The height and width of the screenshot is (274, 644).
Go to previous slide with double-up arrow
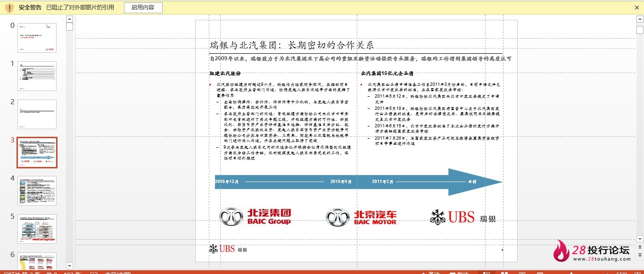click(x=640, y=248)
